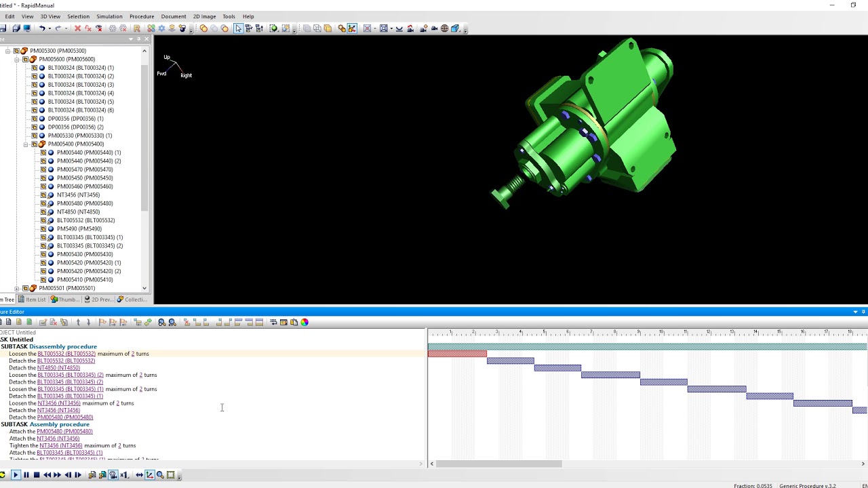This screenshot has width=868, height=488.
Task: Toggle checkbox for BLT000324 (1) tree item
Action: click(x=34, y=68)
